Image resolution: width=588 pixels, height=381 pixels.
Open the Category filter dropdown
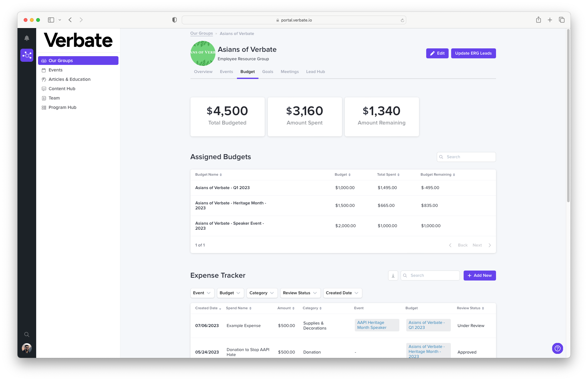pos(262,293)
